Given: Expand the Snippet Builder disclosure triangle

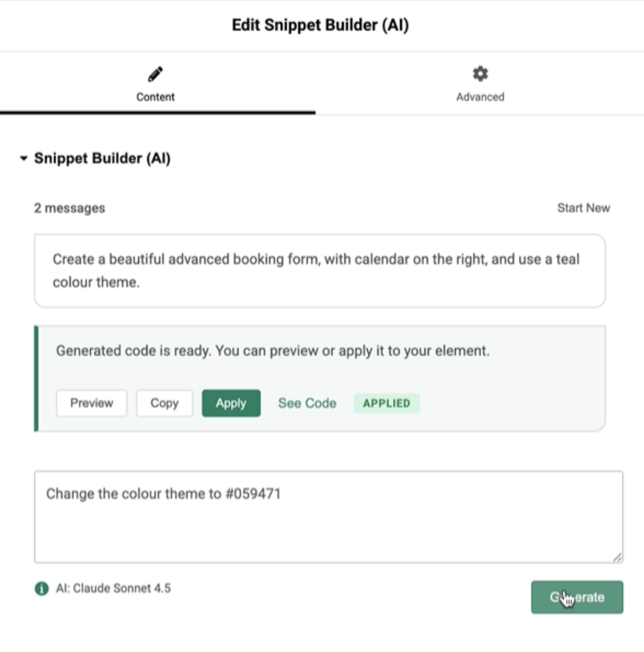Looking at the screenshot, I should pos(22,159).
